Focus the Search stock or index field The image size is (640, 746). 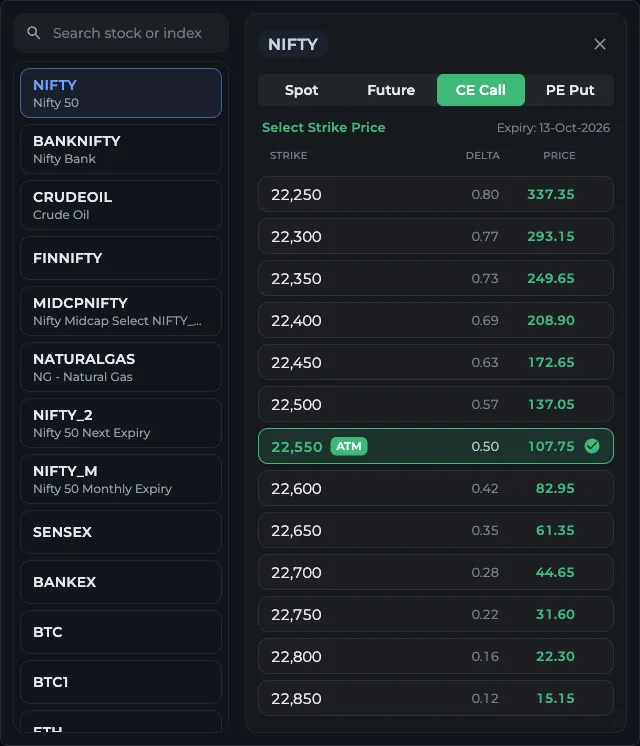pyautogui.click(x=121, y=33)
